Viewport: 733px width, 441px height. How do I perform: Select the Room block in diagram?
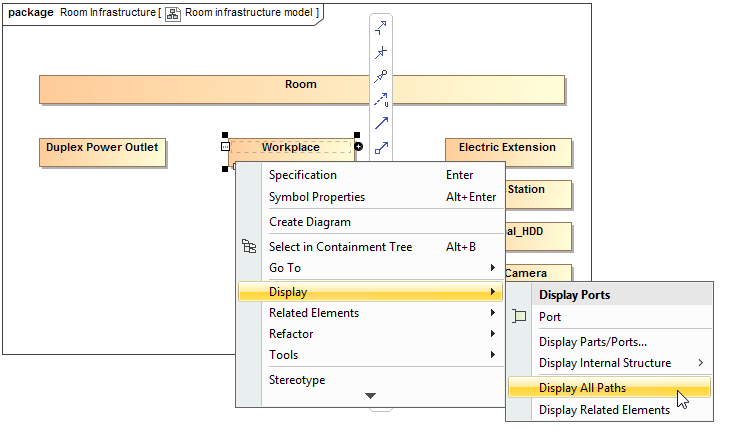(x=301, y=88)
